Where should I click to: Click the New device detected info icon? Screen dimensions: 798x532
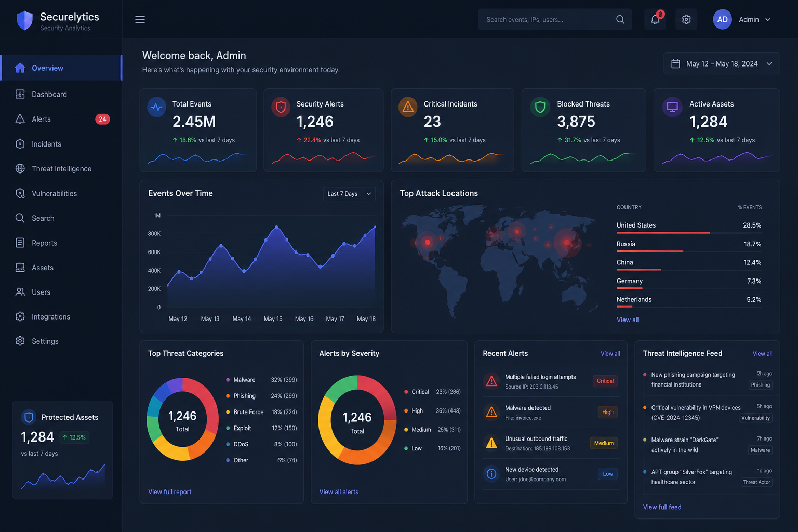(x=491, y=474)
